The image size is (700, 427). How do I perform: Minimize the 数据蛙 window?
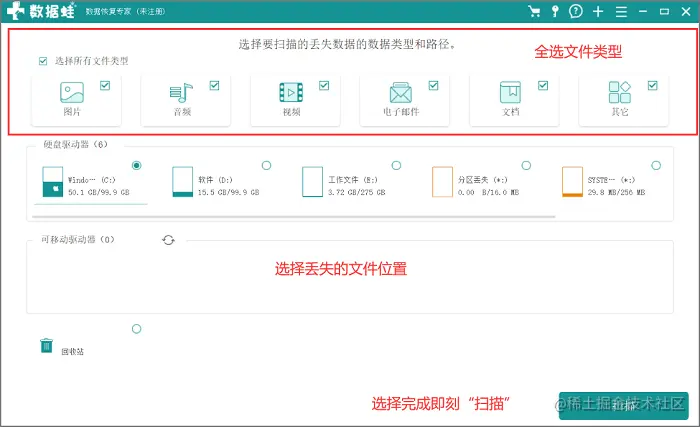[x=643, y=12]
